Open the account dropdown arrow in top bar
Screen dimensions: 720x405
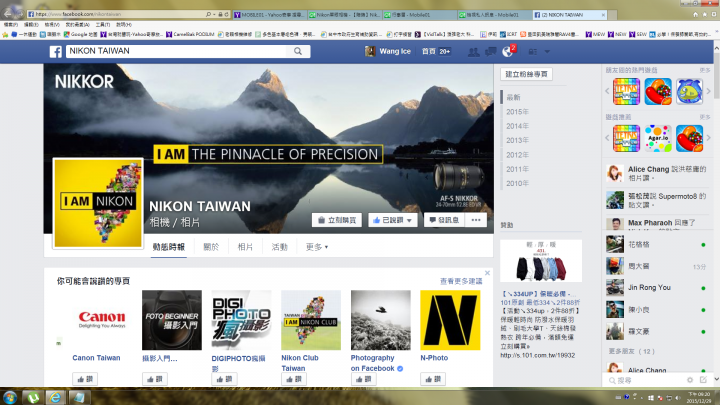(x=547, y=52)
